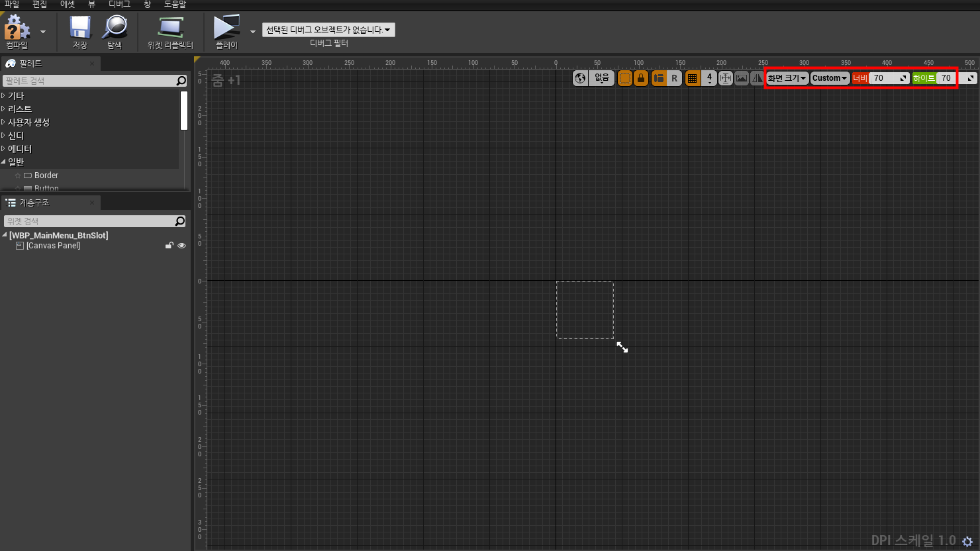Click the localization preview globe icon
This screenshot has height=551, width=980.
581,78
